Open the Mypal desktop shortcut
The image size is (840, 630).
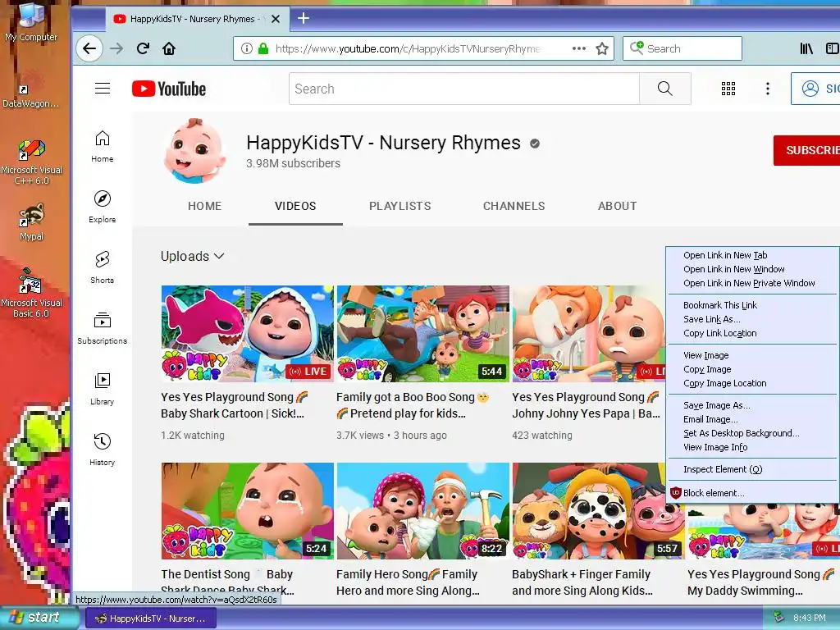tap(32, 221)
